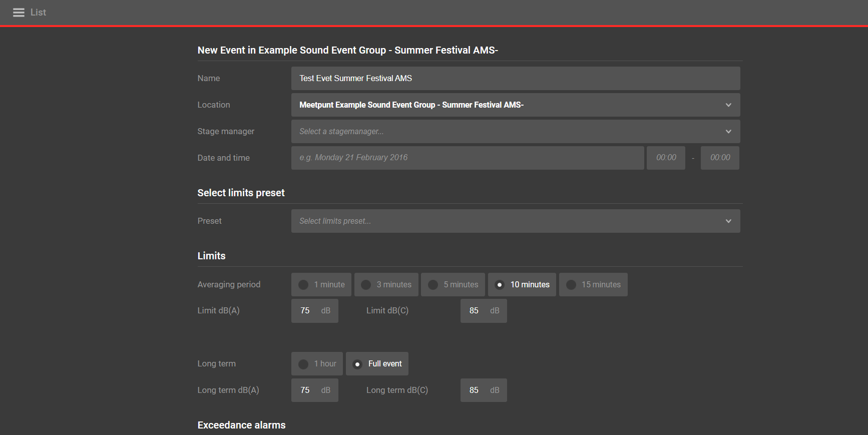This screenshot has height=435, width=868.
Task: Click the Date and time label
Action: [x=223, y=158]
